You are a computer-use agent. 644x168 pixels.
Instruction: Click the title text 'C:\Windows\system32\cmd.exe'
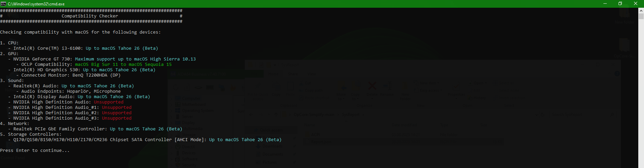point(36,4)
